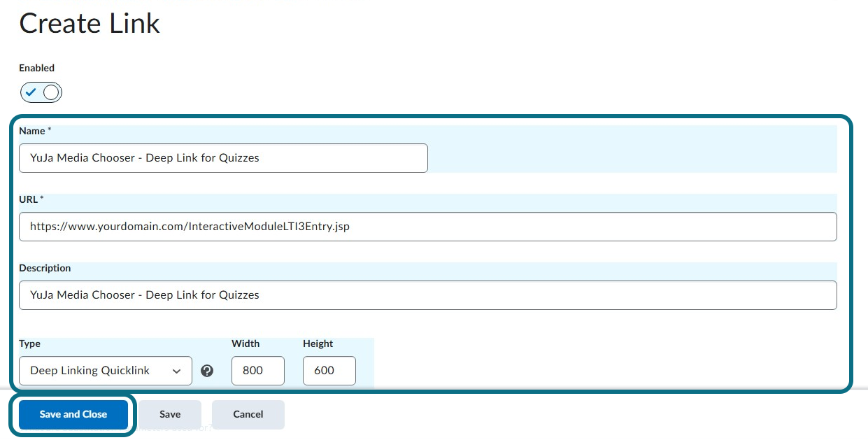868x440 pixels.
Task: Click the Create Link heading
Action: click(90, 24)
